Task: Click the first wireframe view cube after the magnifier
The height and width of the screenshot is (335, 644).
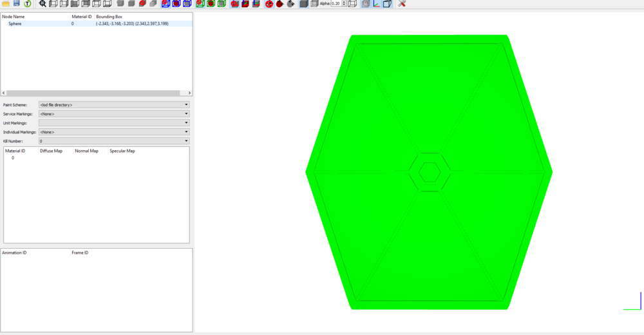Action: [53, 4]
